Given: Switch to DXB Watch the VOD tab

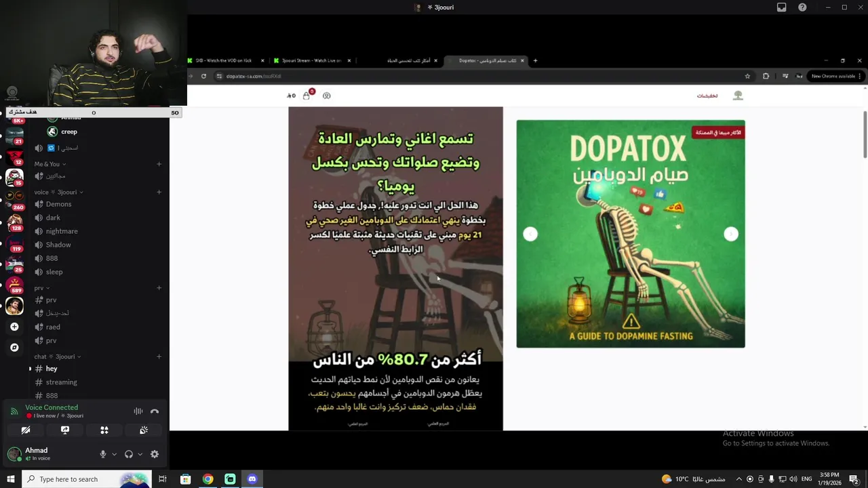Looking at the screenshot, I should pos(225,60).
